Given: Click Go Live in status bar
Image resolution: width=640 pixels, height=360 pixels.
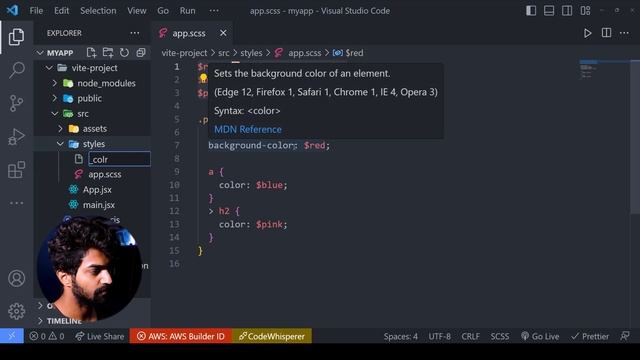Looking at the screenshot, I should pyautogui.click(x=540, y=336).
